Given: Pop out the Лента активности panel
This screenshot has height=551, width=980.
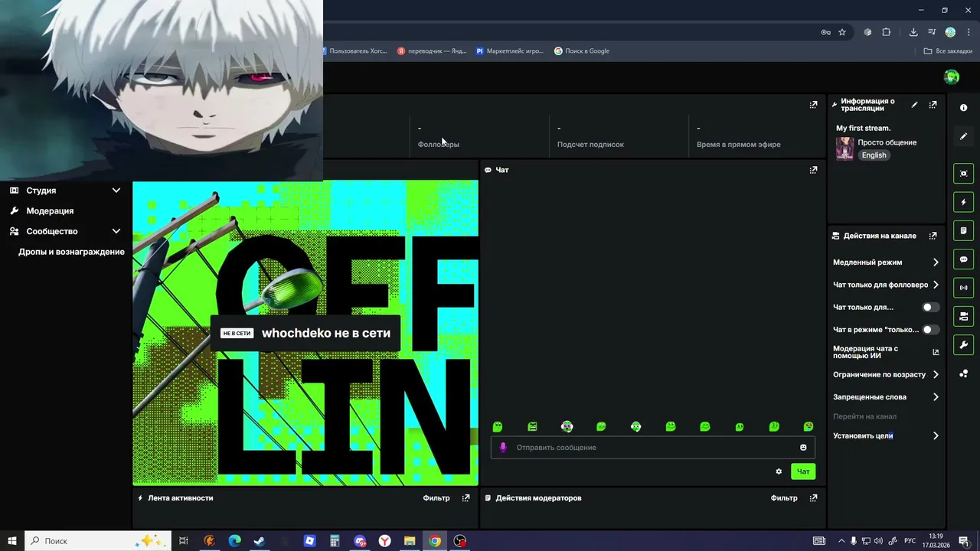Looking at the screenshot, I should coord(465,498).
